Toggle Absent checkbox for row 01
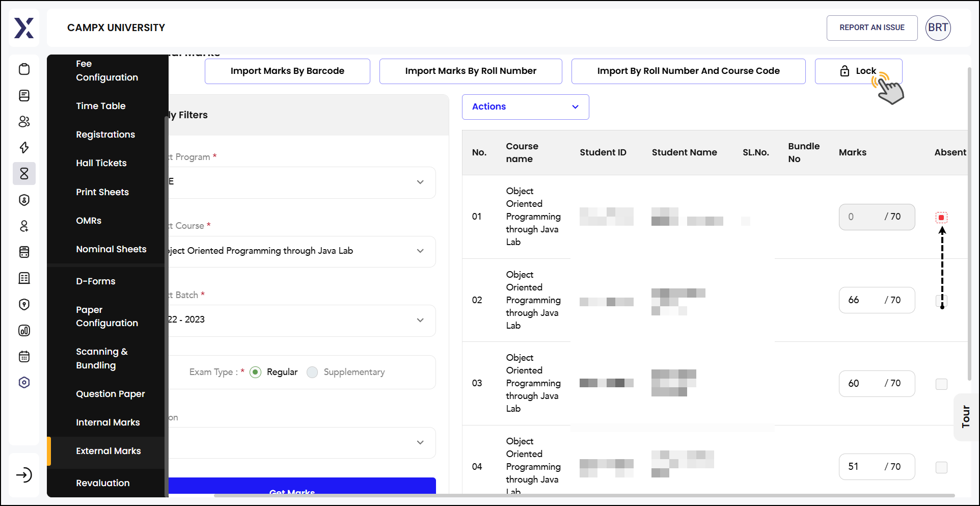 pos(941,218)
